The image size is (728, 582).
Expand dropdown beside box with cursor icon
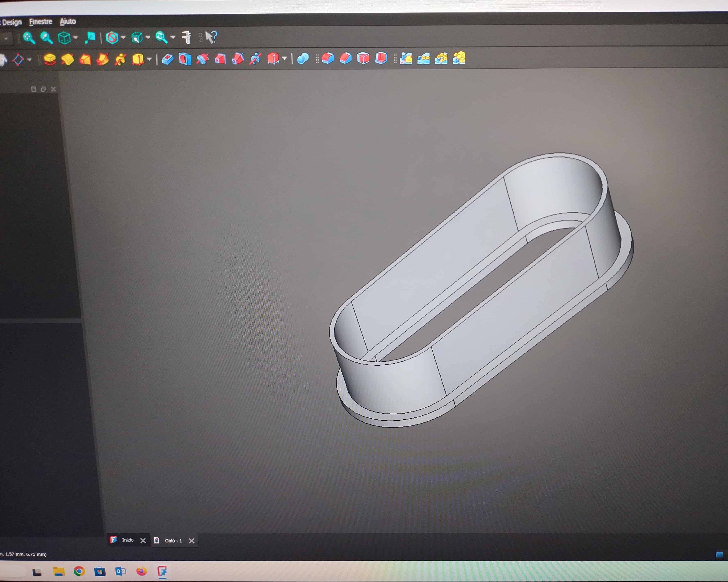click(x=148, y=37)
